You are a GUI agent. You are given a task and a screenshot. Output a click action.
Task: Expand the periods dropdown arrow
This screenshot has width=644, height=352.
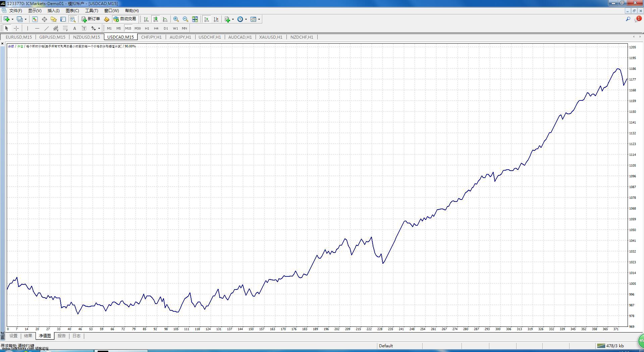pyautogui.click(x=246, y=19)
